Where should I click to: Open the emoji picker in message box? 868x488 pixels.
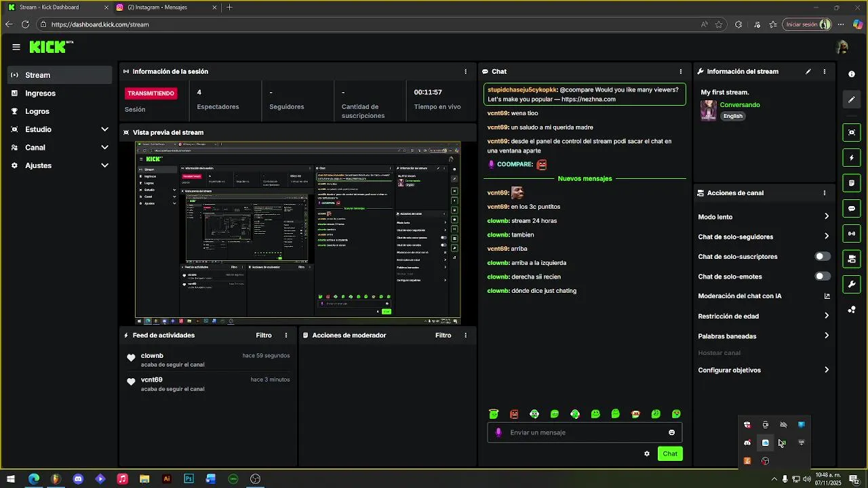(x=672, y=432)
